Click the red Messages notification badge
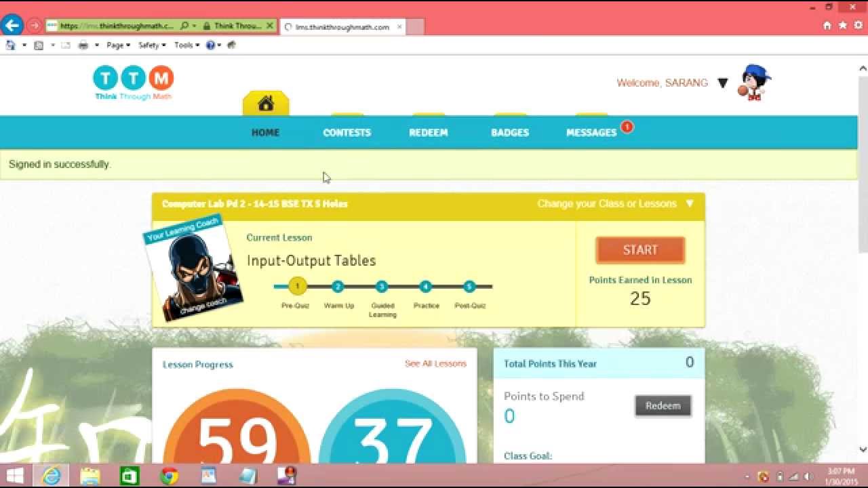The height and width of the screenshot is (488, 868). 627,127
